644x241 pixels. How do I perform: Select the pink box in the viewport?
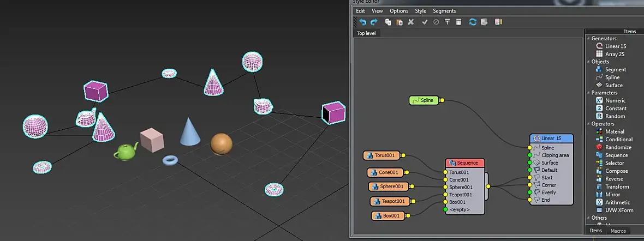click(x=152, y=140)
